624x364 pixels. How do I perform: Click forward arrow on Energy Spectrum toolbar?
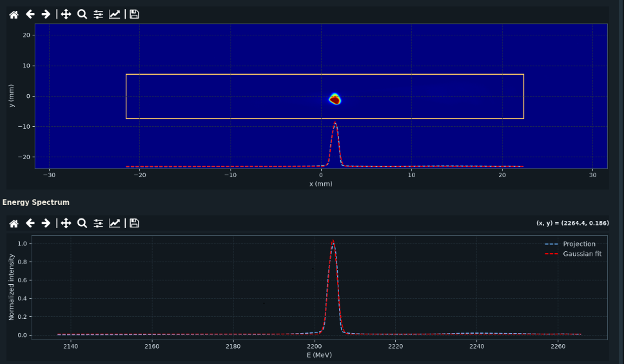coord(46,223)
